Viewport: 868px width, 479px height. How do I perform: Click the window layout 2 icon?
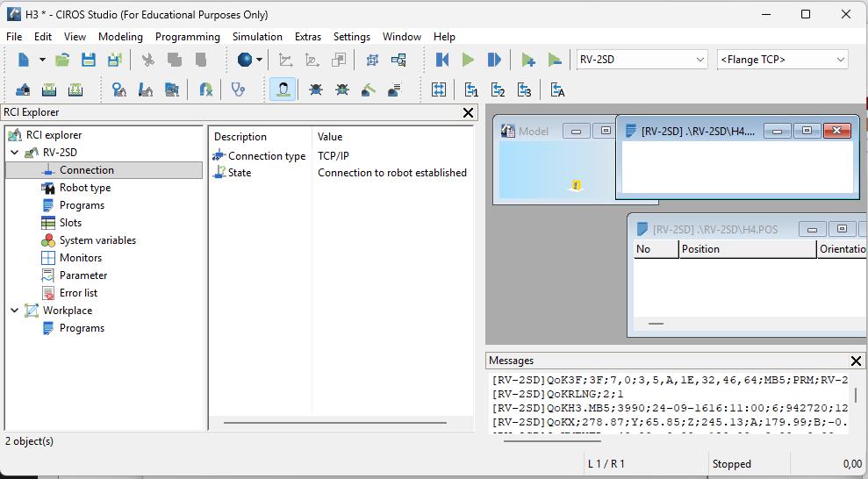pyautogui.click(x=499, y=89)
